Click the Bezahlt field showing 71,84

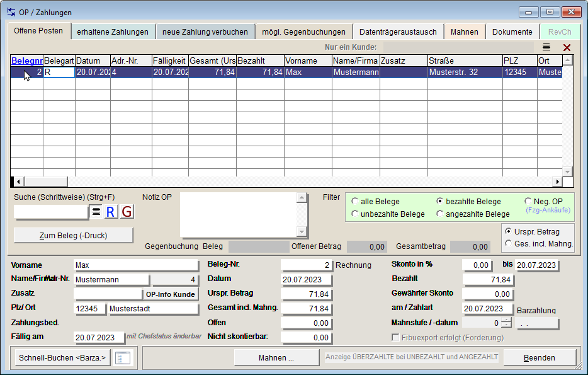click(x=487, y=280)
